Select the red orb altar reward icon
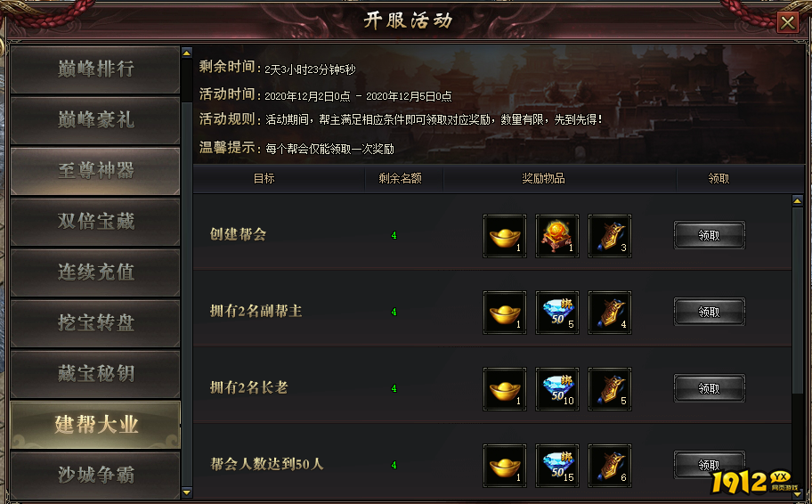Screen dimensions: 812x504 [x=557, y=236]
